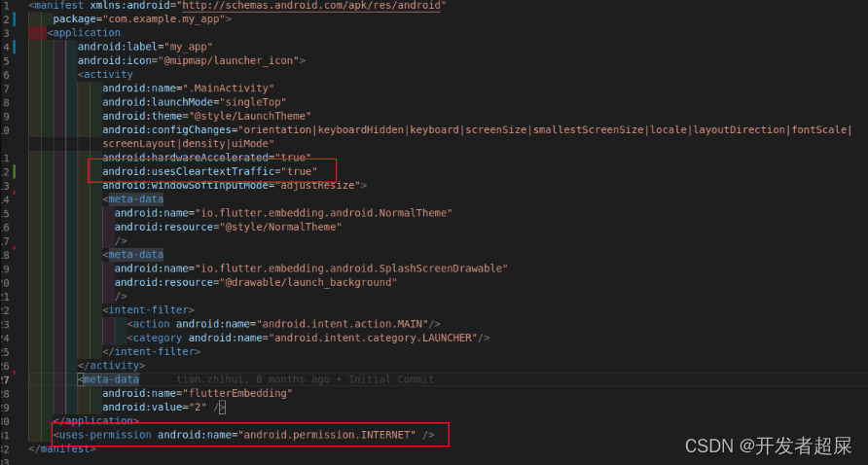
Task: Click the highlighted closing bracket after android:value
Action: point(222,408)
